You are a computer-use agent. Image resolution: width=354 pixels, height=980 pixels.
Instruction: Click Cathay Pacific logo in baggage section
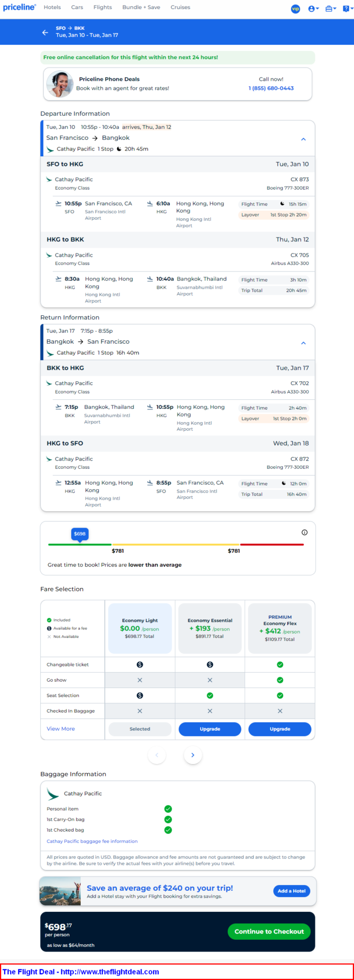point(53,794)
